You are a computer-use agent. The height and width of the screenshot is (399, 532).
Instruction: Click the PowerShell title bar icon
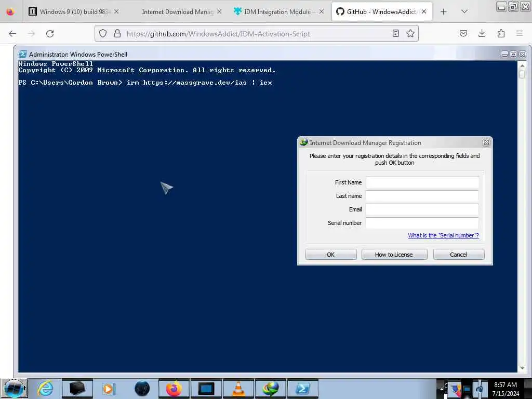(23, 54)
